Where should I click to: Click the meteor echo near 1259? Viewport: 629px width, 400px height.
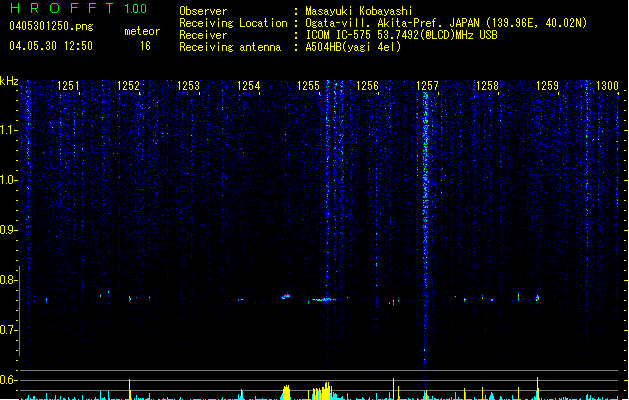pos(537,298)
